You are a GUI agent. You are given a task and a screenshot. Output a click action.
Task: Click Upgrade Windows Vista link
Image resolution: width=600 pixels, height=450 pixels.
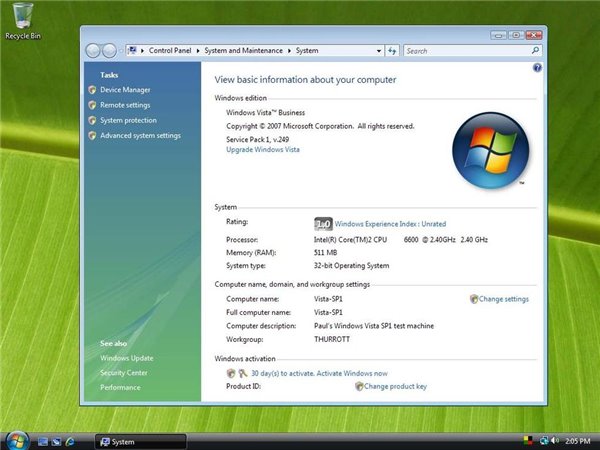263,150
